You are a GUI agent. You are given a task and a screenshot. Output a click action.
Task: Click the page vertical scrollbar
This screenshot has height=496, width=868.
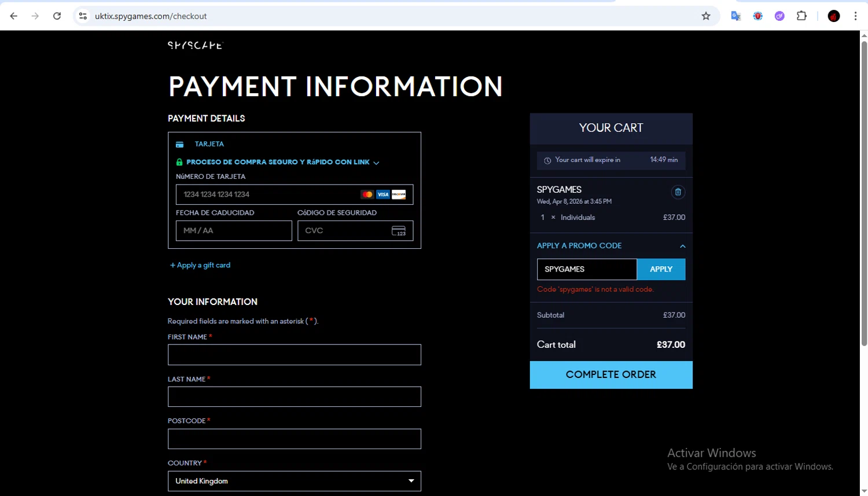(864, 194)
